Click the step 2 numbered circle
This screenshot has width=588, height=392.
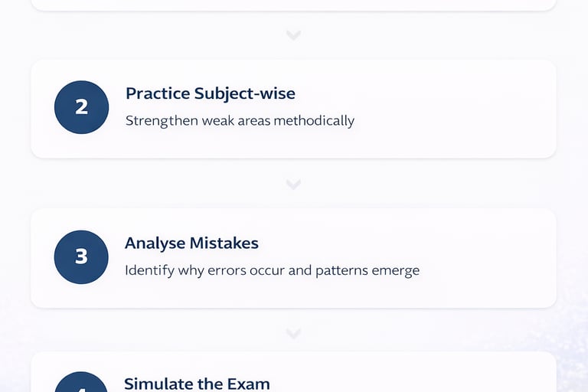[x=81, y=107]
